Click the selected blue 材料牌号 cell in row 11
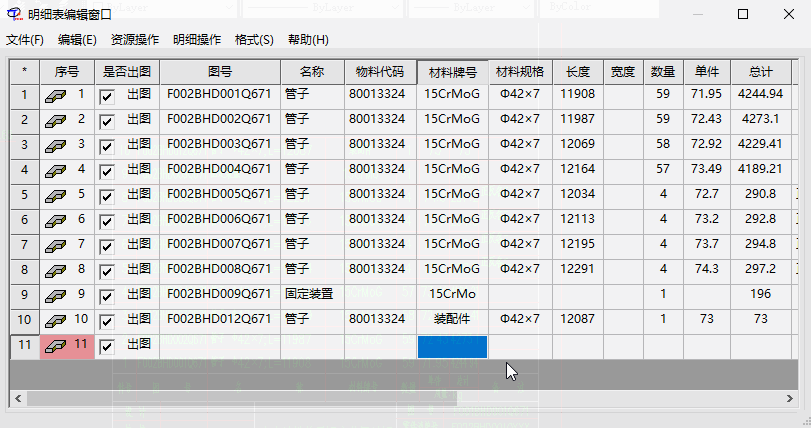 tap(453, 347)
